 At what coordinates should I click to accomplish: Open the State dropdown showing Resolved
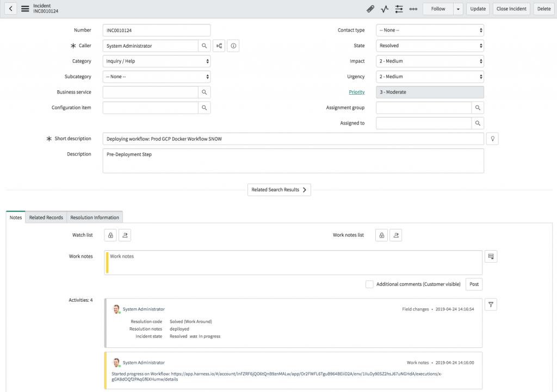(430, 46)
